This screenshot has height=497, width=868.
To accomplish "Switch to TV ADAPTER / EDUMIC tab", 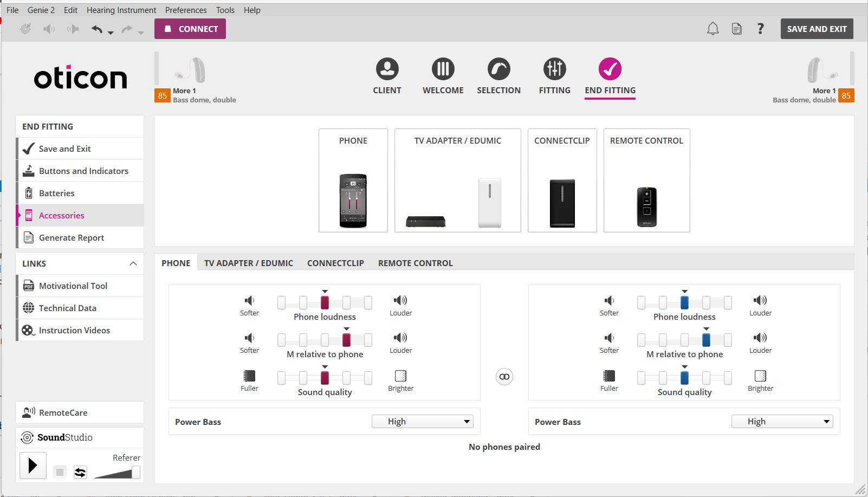I will (249, 263).
